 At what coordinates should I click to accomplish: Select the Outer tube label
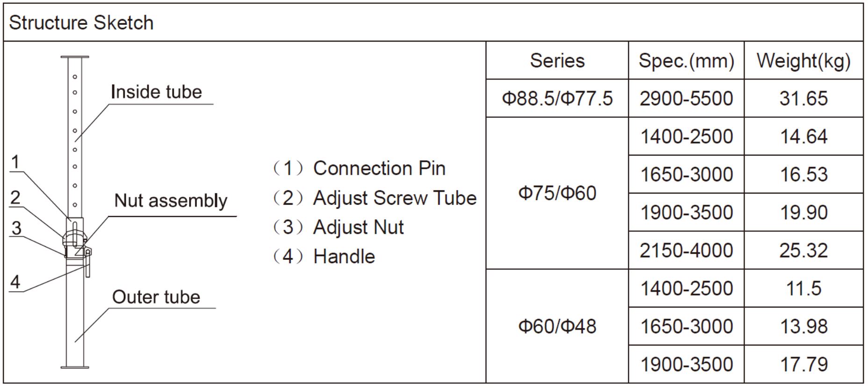tap(156, 297)
